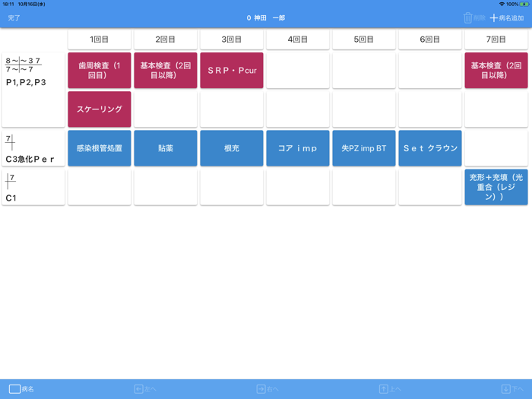Click the patient name 神田 一郎 title
Image resolution: width=532 pixels, height=399 pixels.
(x=266, y=18)
